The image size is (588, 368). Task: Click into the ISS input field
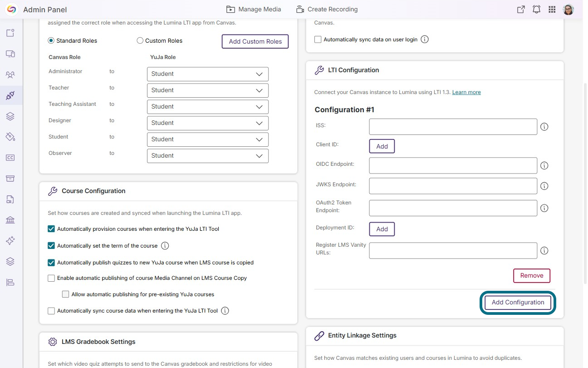(453, 127)
